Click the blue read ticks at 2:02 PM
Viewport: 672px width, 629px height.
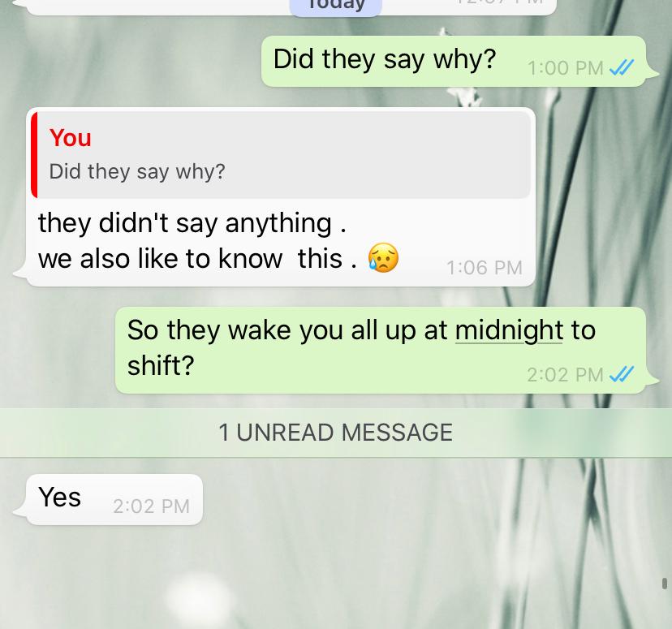pyautogui.click(x=621, y=374)
